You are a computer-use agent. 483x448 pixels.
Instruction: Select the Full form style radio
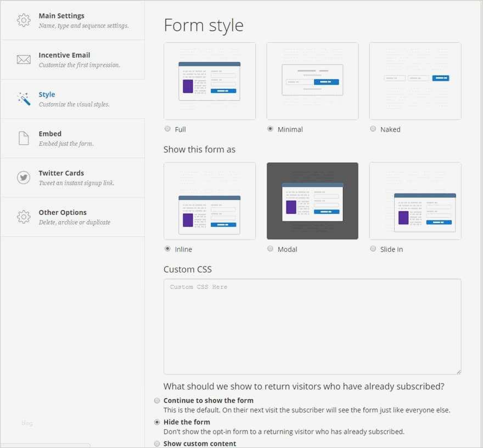[167, 129]
